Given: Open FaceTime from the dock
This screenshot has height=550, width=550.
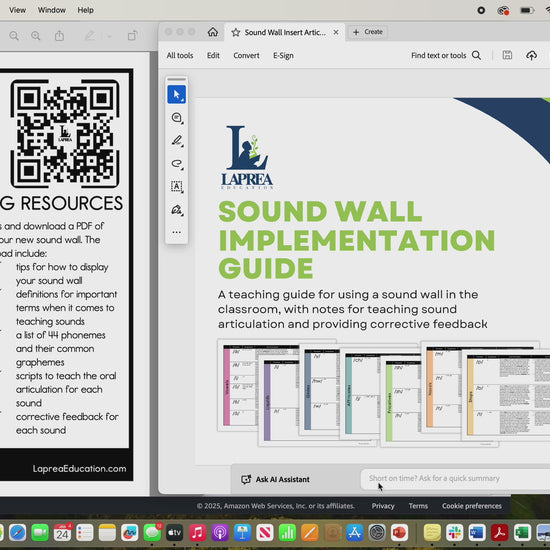Looking at the screenshot, I should coord(40,533).
